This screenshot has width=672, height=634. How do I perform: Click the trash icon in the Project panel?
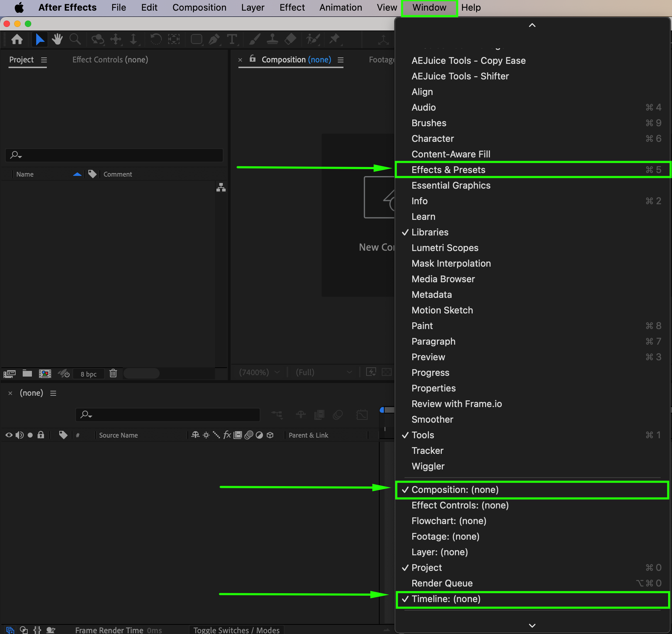pyautogui.click(x=113, y=373)
